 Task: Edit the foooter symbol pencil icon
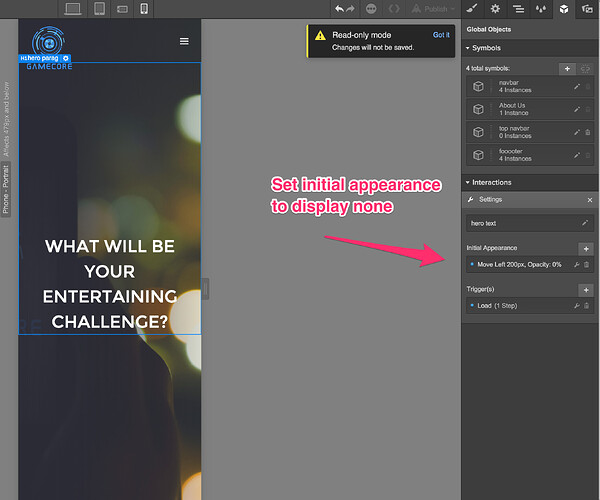tap(577, 156)
